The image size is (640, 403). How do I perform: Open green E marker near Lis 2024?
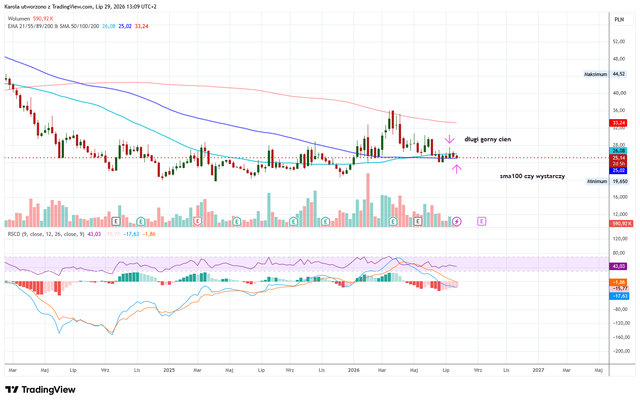click(x=141, y=221)
